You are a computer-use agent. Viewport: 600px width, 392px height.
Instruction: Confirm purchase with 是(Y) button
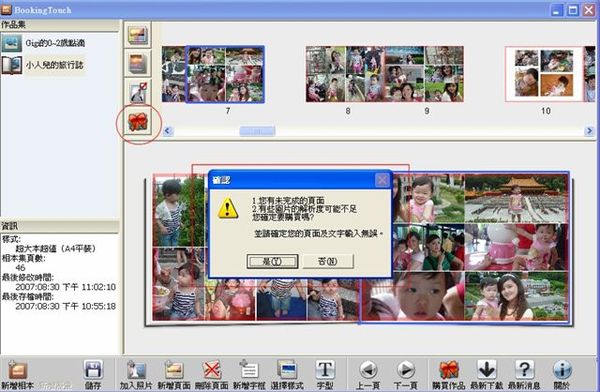click(272, 261)
